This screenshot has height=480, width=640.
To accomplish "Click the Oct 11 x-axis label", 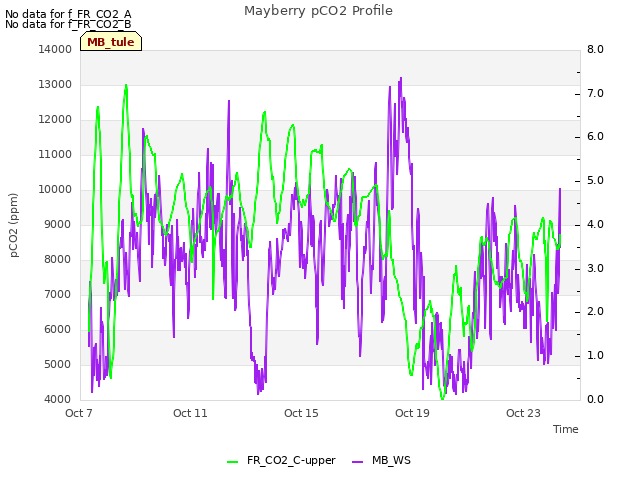I will (x=190, y=413).
